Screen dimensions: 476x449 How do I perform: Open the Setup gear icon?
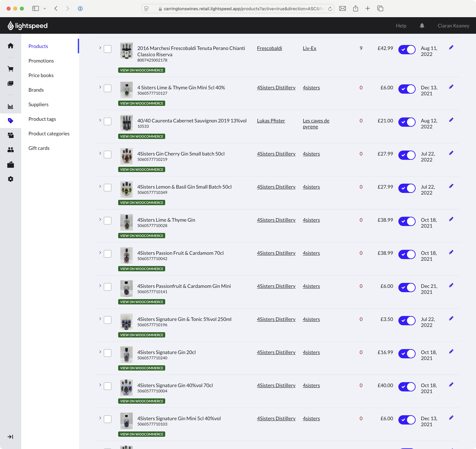pyautogui.click(x=11, y=179)
